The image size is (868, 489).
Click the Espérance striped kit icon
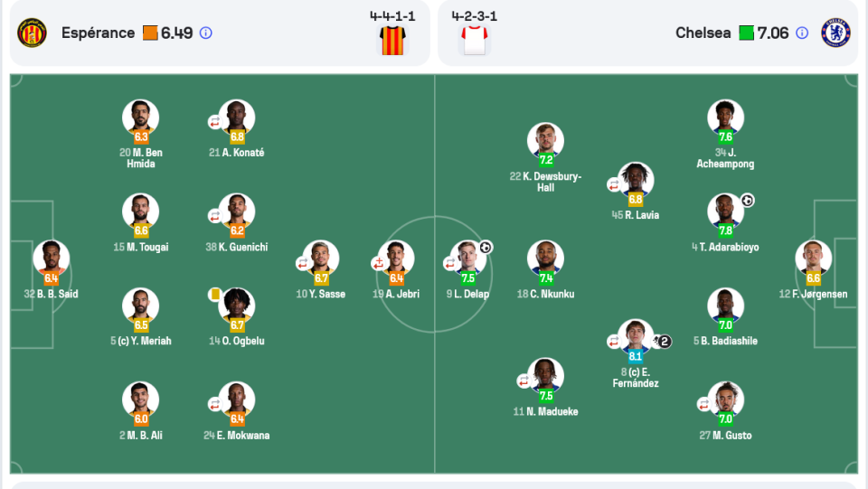pyautogui.click(x=392, y=41)
